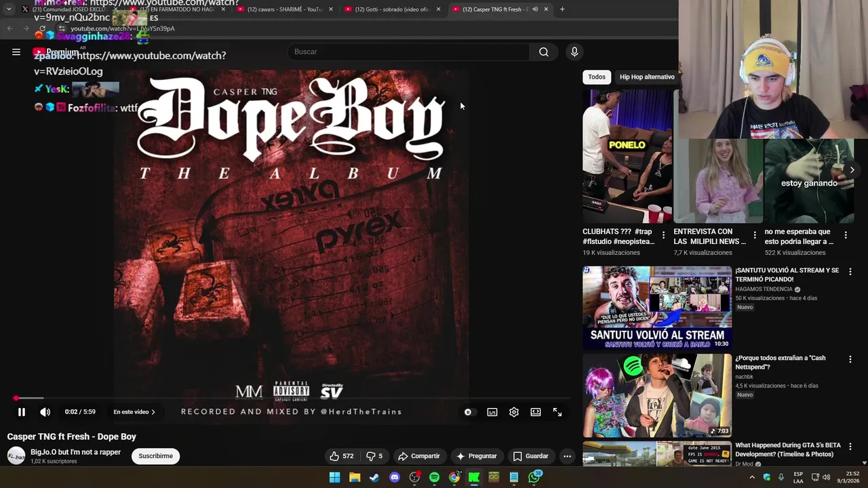Start voice search with the microphone icon
Viewport: 868px width, 488px height.
(x=574, y=52)
